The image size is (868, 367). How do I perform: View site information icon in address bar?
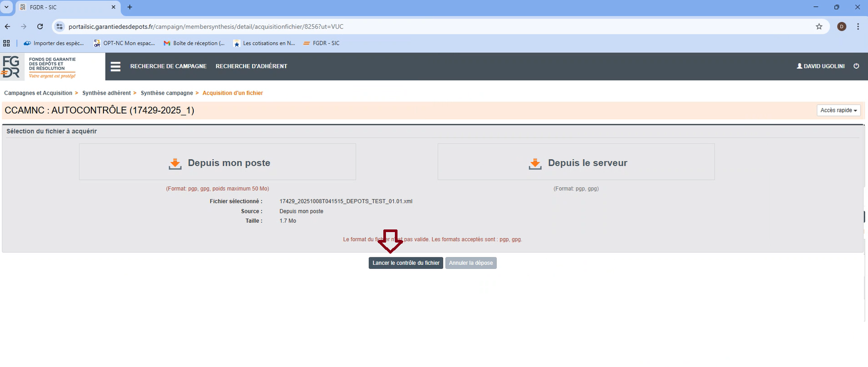click(x=59, y=27)
